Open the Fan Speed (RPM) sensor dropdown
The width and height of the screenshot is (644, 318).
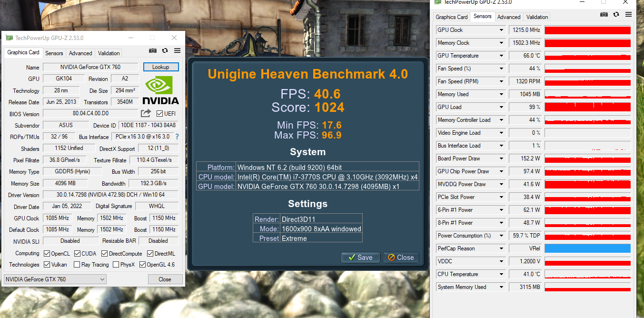point(501,81)
